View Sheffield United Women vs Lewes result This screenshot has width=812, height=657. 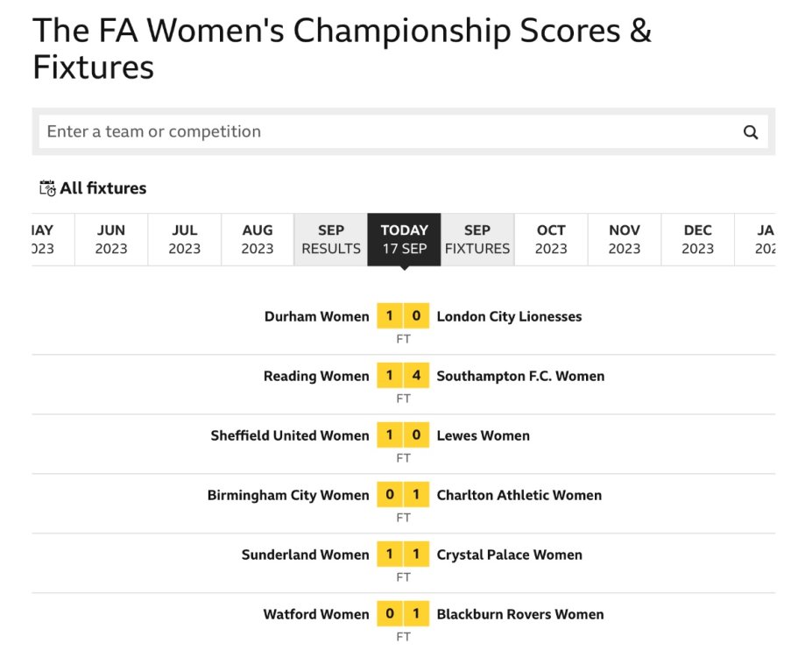click(x=404, y=435)
